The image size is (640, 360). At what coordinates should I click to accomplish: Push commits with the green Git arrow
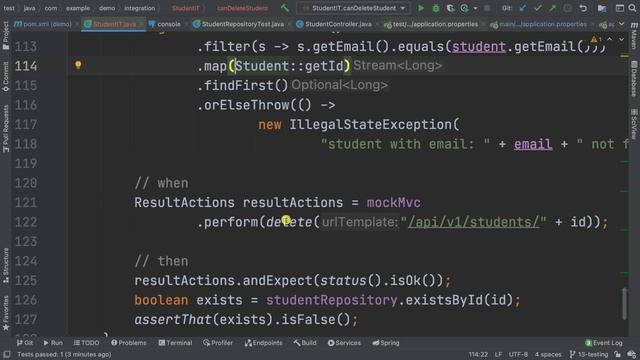coord(552,8)
